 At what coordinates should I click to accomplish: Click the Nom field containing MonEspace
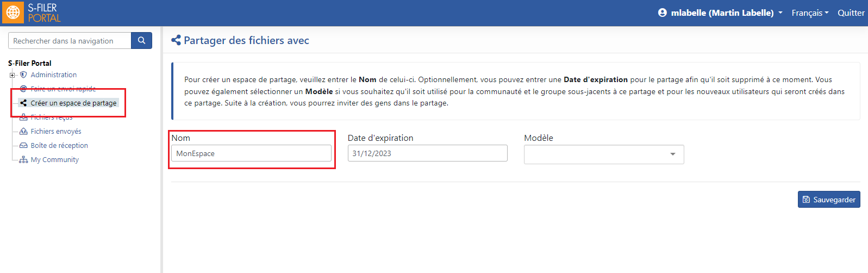point(251,153)
